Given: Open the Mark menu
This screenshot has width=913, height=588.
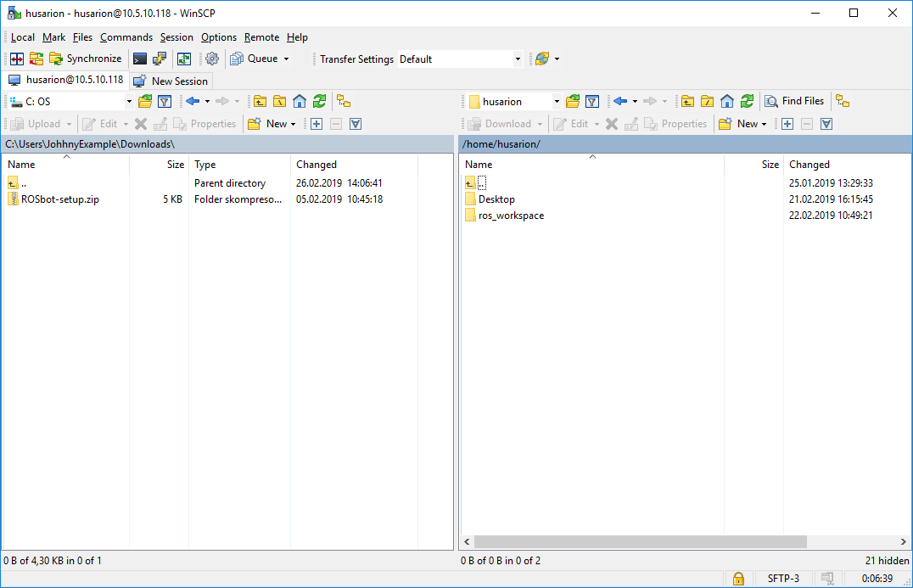Looking at the screenshot, I should (x=53, y=37).
